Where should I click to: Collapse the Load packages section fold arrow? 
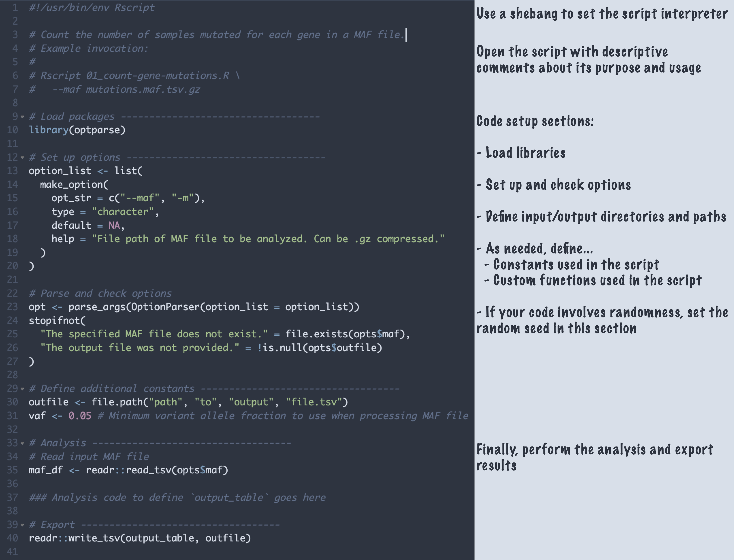[22, 117]
